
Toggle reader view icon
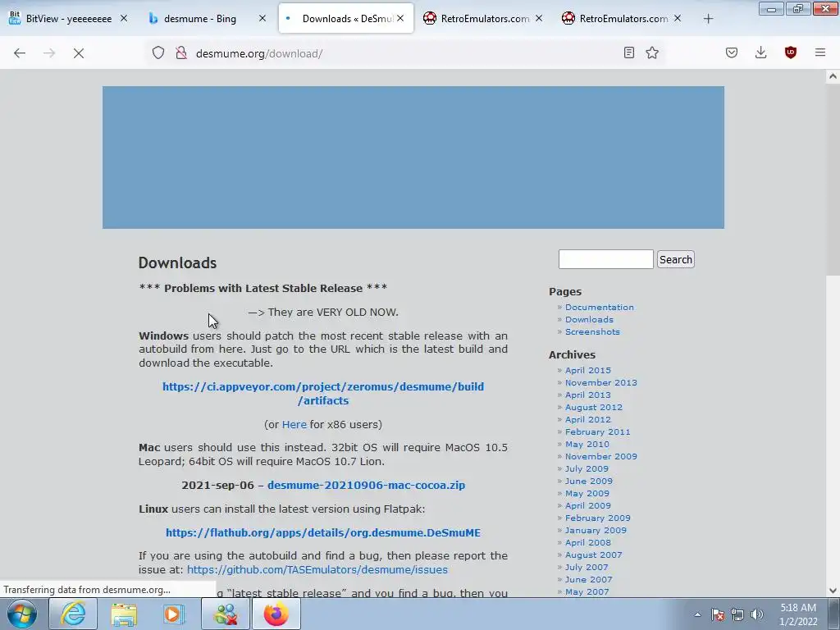(x=629, y=52)
